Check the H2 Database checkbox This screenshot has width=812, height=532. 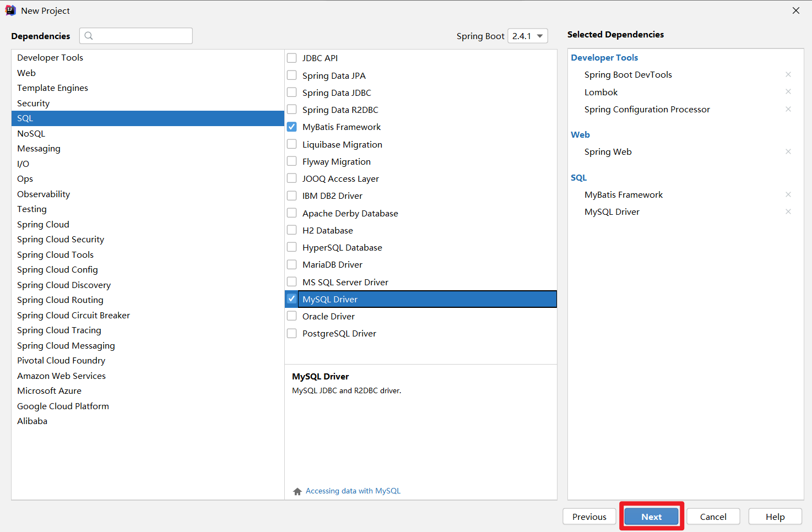click(x=292, y=230)
